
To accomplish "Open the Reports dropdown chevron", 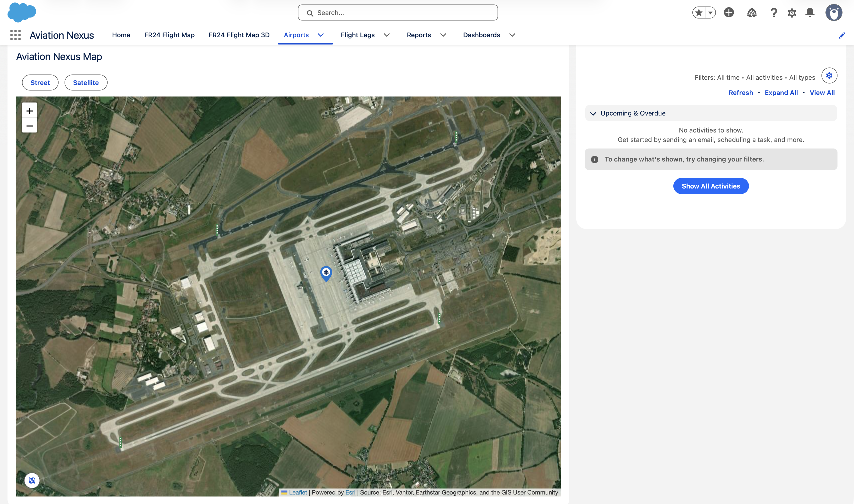I will click(x=443, y=35).
